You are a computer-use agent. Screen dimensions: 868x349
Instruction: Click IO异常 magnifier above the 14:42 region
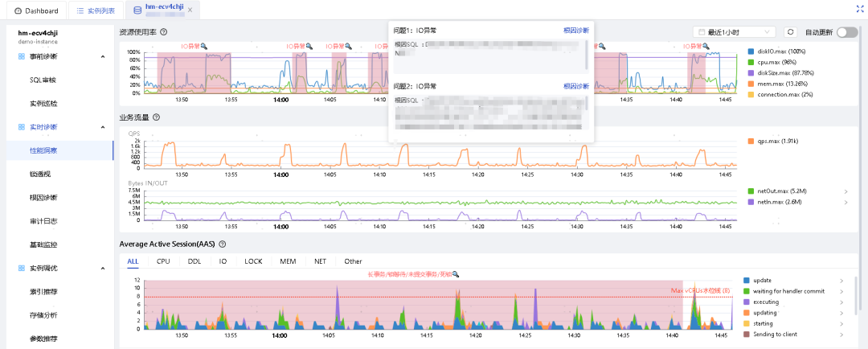pos(705,47)
